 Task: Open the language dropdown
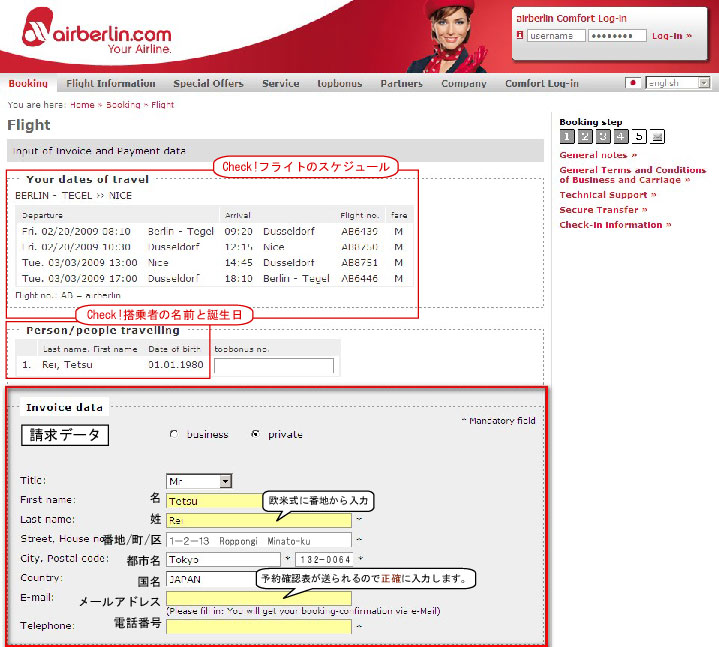(677, 84)
